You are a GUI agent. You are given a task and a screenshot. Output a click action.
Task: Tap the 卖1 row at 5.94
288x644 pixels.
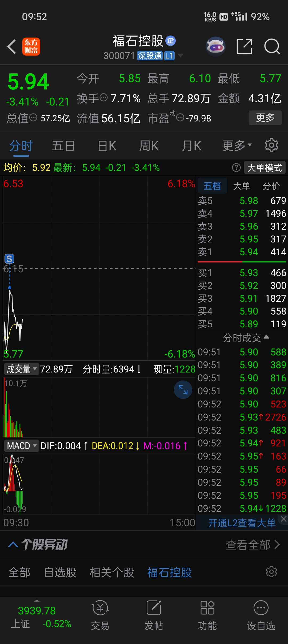(242, 252)
